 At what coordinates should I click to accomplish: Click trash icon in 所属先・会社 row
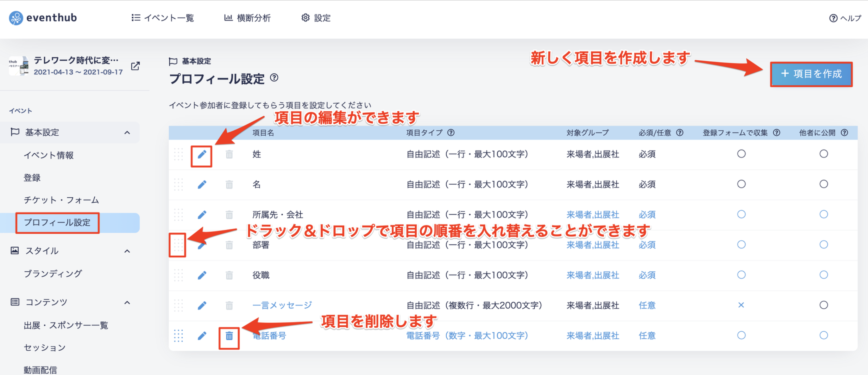coord(229,215)
